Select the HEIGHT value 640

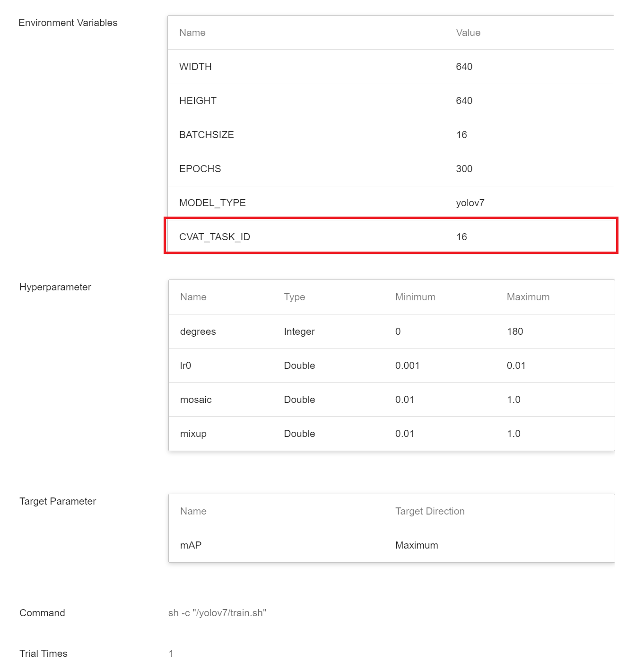tap(464, 101)
